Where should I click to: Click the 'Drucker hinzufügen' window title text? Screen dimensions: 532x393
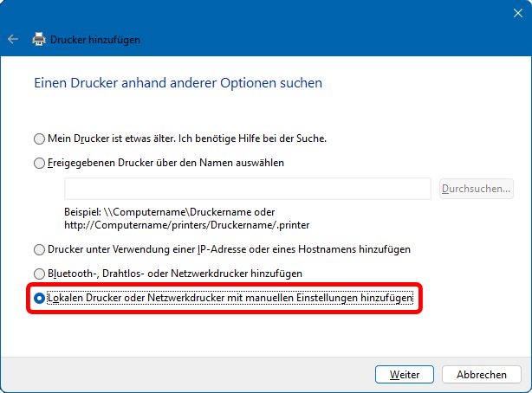click(x=95, y=39)
